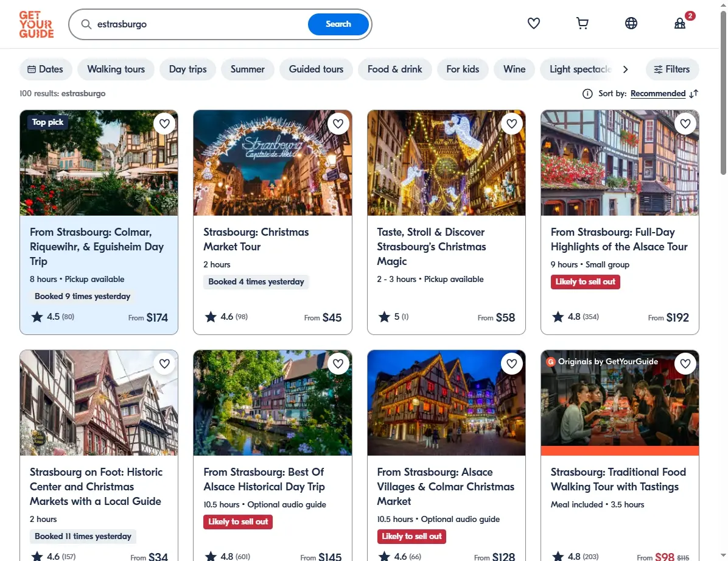The width and height of the screenshot is (728, 561).
Task: Open Colmar, Riquewihr & Eguisheim Day Trip title
Action: (97, 247)
